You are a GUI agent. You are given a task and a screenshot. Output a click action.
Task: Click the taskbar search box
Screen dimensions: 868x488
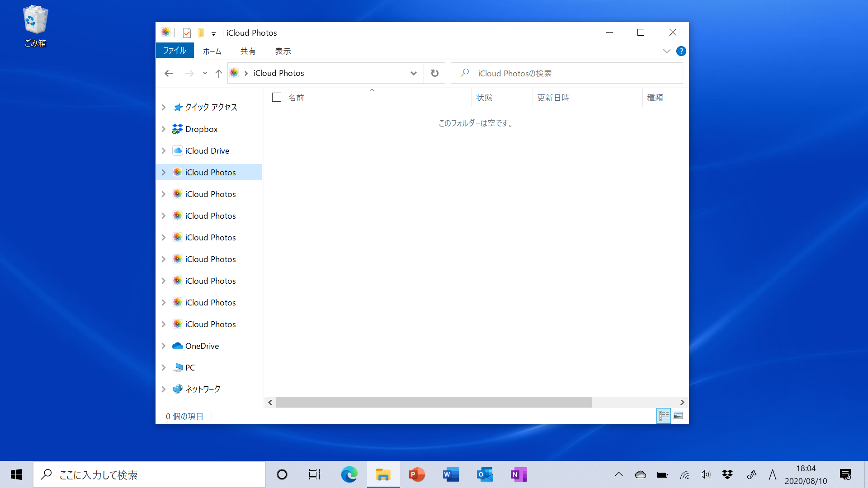pos(149,474)
